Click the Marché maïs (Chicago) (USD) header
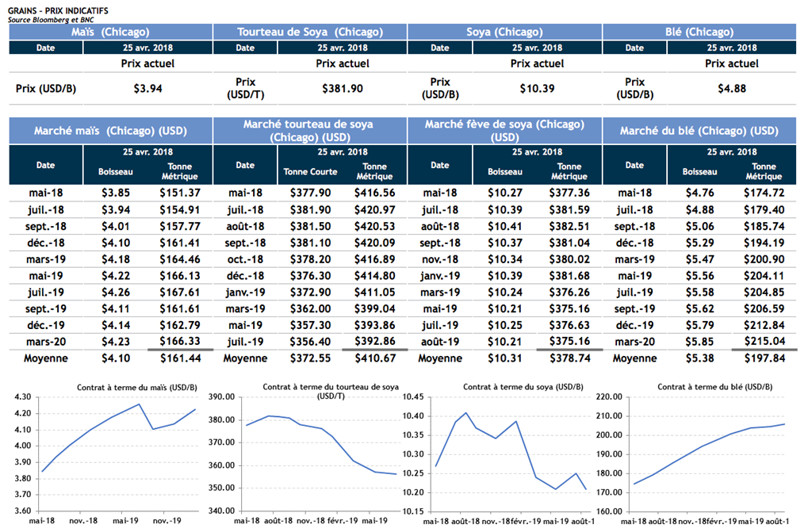 pyautogui.click(x=110, y=131)
